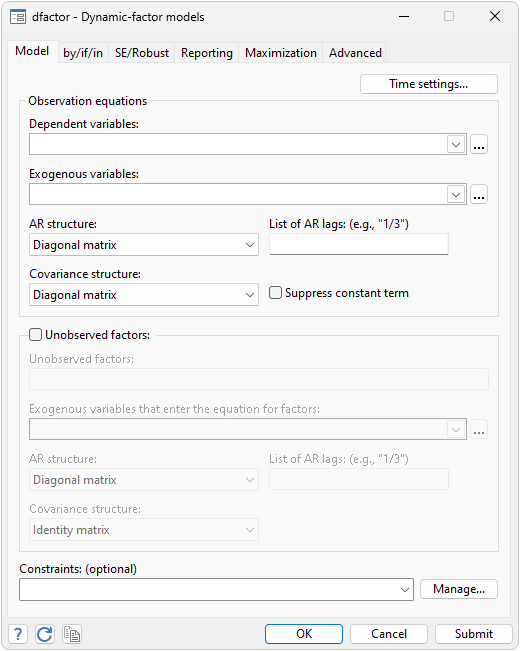Open the variable picker for Dependent variables
This screenshot has height=651, width=520.
coord(479,144)
